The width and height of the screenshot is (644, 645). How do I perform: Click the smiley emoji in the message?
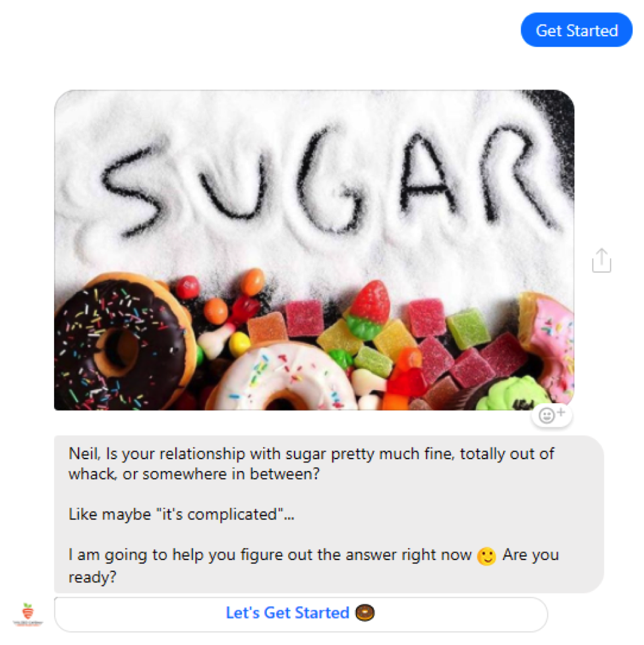tap(486, 556)
